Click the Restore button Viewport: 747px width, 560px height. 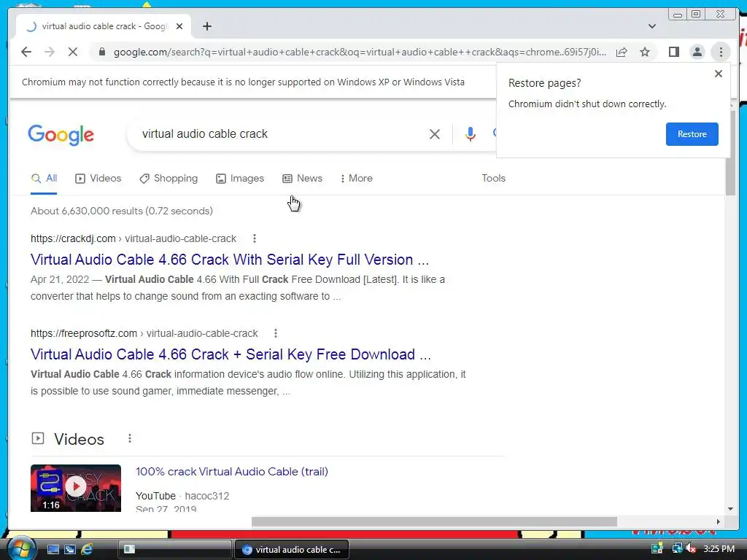tap(692, 134)
